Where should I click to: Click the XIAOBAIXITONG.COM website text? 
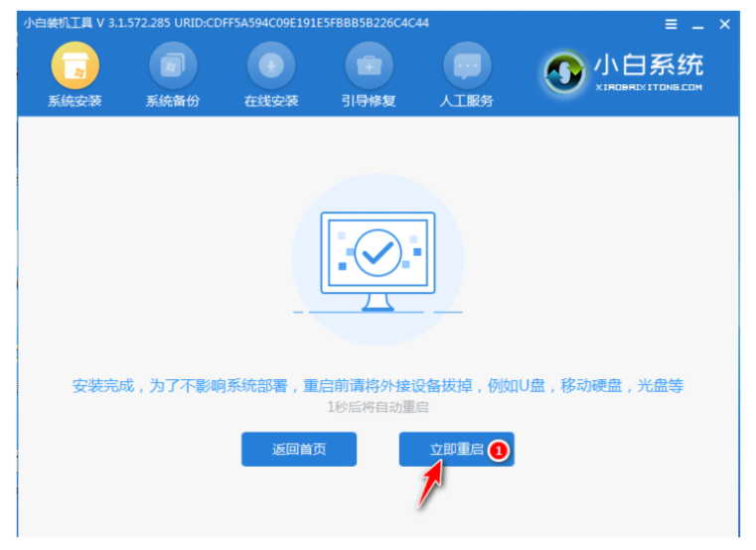click(649, 87)
